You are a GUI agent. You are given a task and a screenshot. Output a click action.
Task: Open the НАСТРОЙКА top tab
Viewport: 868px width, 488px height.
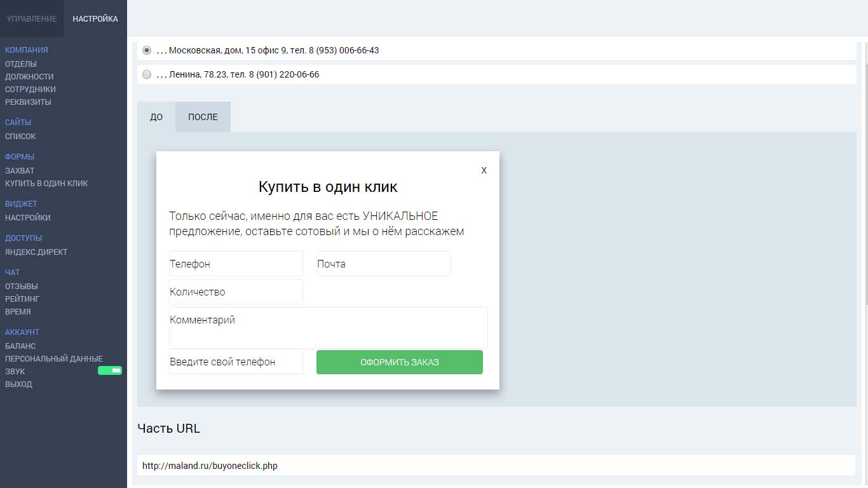coord(95,18)
